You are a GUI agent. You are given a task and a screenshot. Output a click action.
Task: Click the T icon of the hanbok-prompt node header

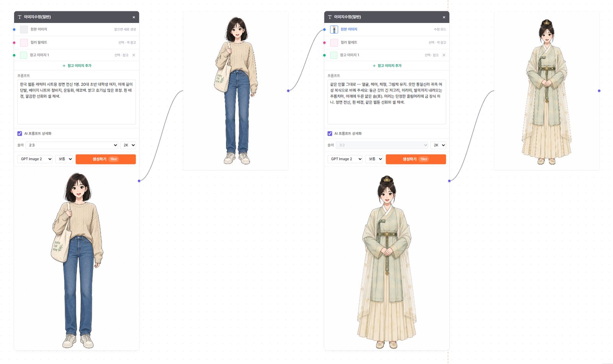330,17
